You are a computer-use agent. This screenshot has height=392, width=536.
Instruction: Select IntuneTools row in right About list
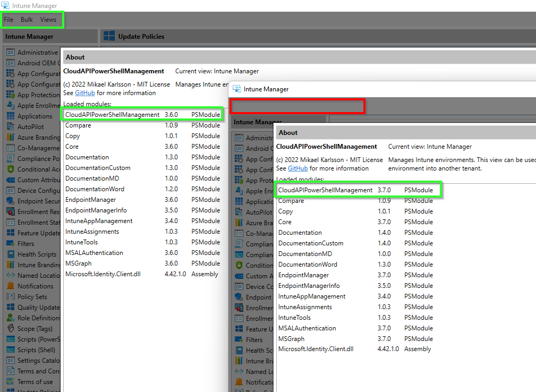pyautogui.click(x=355, y=318)
